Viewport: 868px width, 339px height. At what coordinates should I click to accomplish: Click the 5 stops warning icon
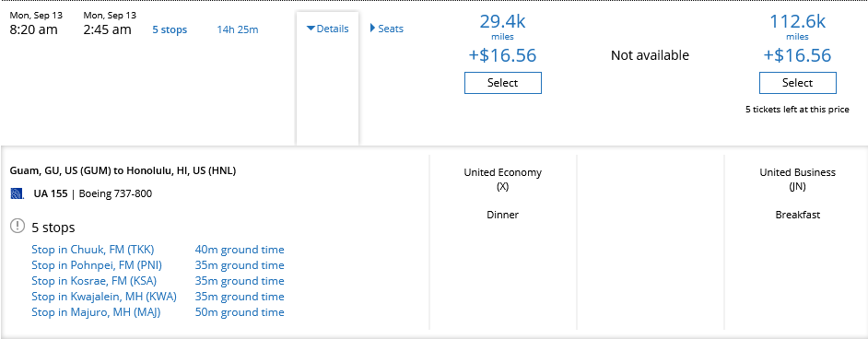pos(18,226)
